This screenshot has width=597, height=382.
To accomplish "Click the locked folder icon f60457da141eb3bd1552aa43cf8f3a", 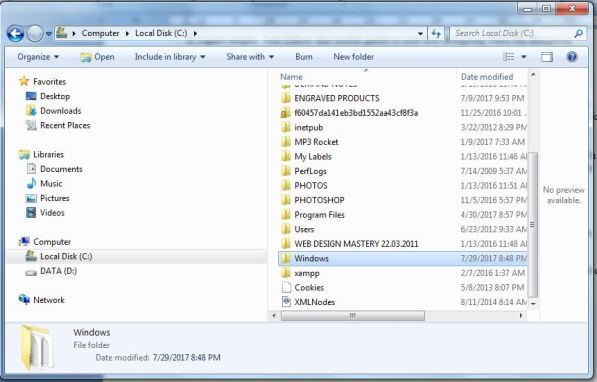I will click(286, 113).
